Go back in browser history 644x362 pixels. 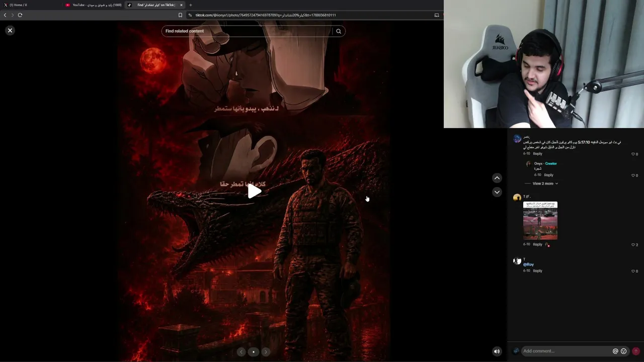[5, 15]
